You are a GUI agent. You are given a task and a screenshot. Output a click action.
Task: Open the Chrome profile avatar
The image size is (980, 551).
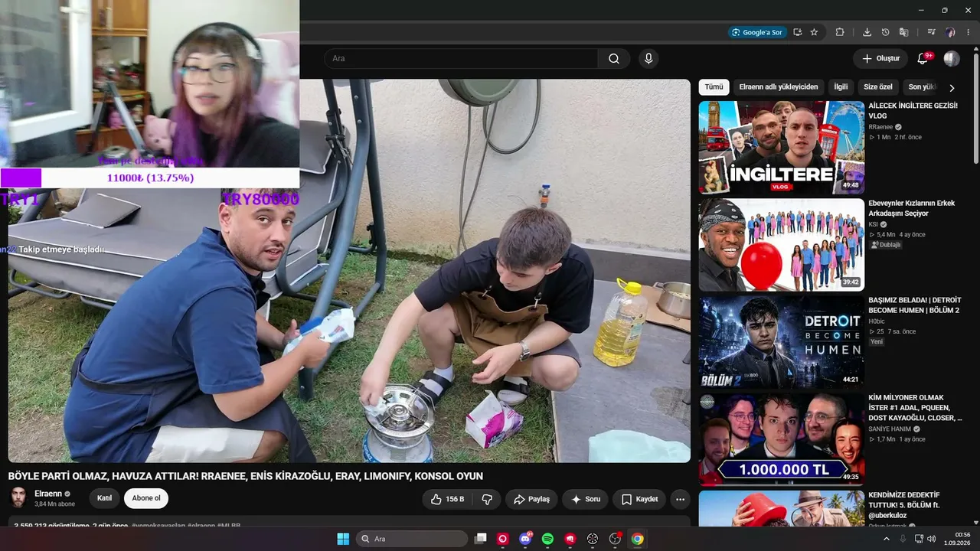click(x=950, y=32)
